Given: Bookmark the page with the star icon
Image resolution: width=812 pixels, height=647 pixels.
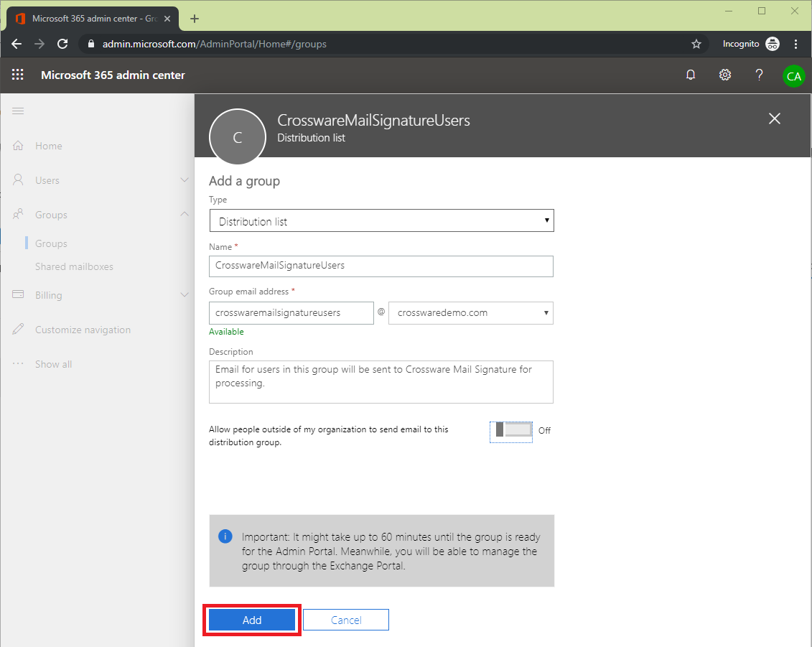Looking at the screenshot, I should coord(696,44).
